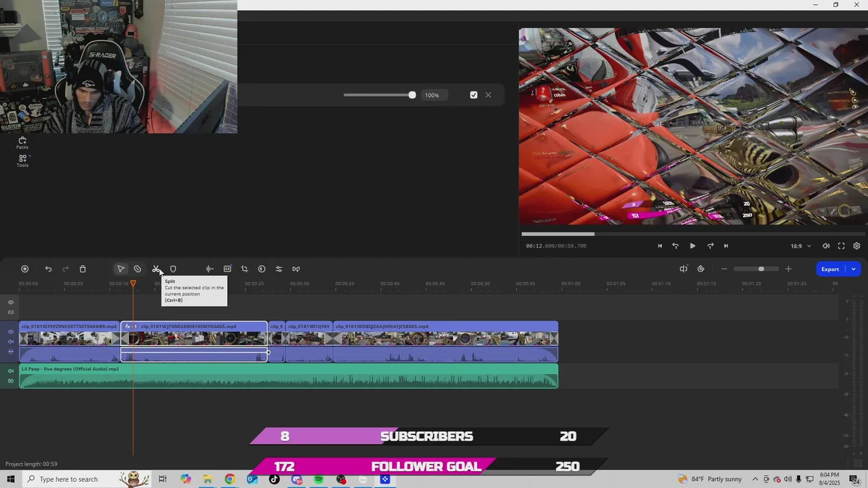Open the Export options dropdown arrow
The width and height of the screenshot is (868, 488).
854,269
